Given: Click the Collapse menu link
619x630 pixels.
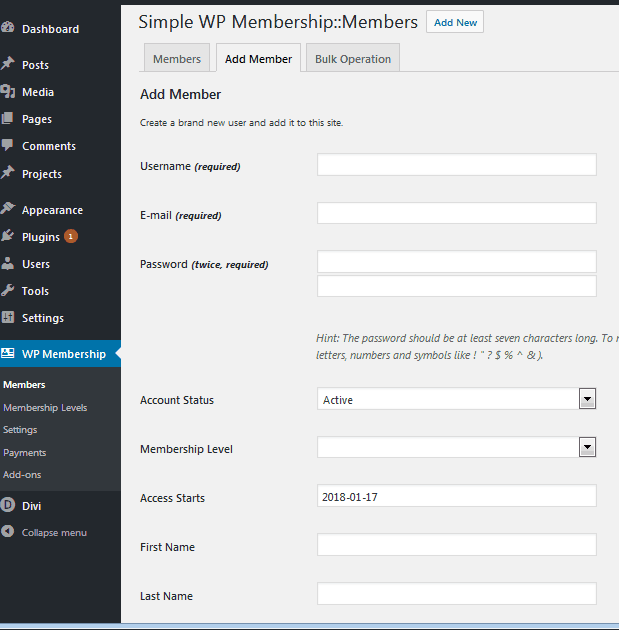Looking at the screenshot, I should (54, 532).
